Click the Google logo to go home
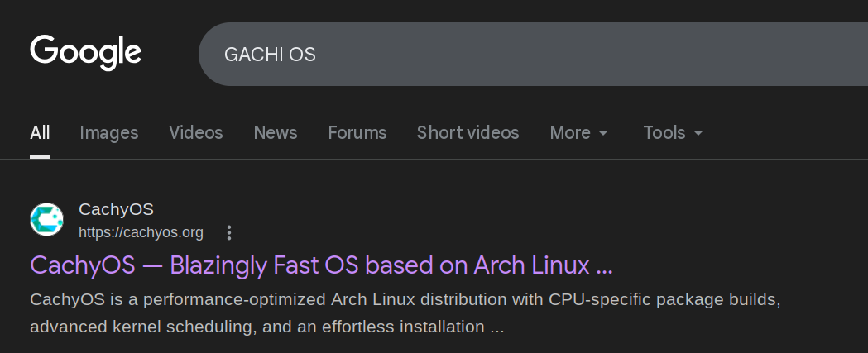The height and width of the screenshot is (353, 868). (x=86, y=53)
